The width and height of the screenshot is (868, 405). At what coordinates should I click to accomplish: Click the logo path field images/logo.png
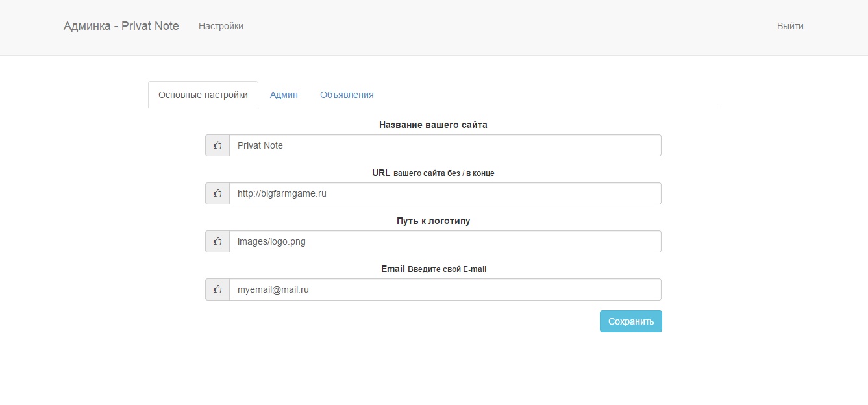coord(445,241)
